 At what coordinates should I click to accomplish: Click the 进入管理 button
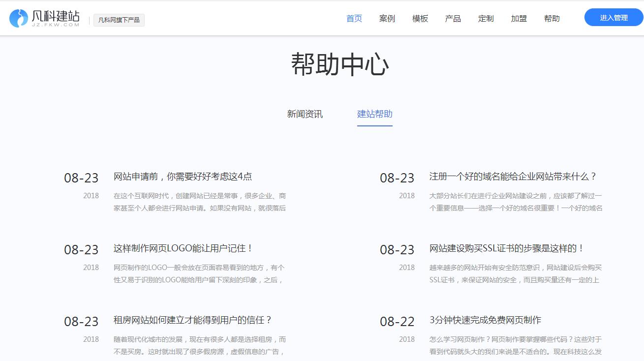613,18
